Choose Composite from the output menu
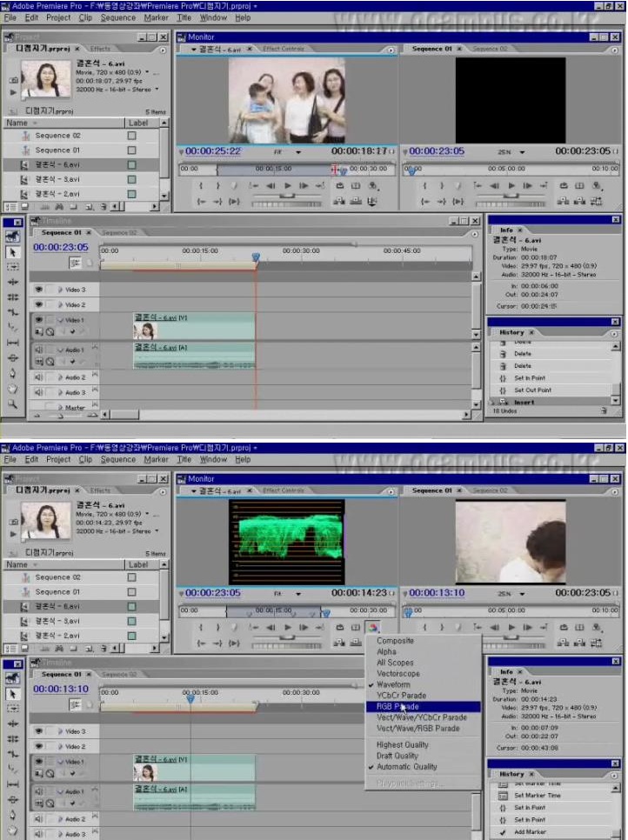The height and width of the screenshot is (840, 628). (x=395, y=641)
